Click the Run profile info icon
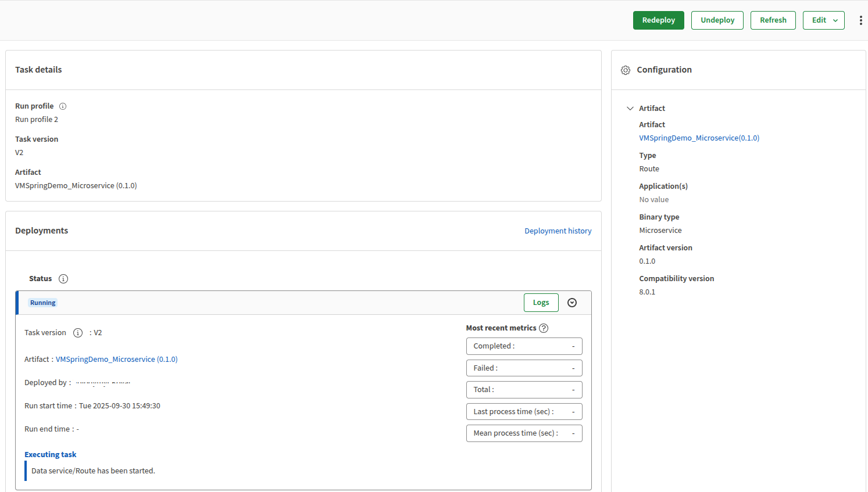 pos(63,106)
